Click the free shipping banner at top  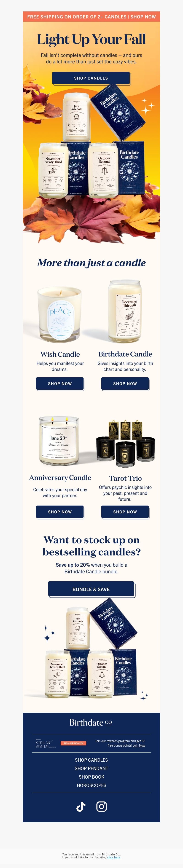[91, 16]
